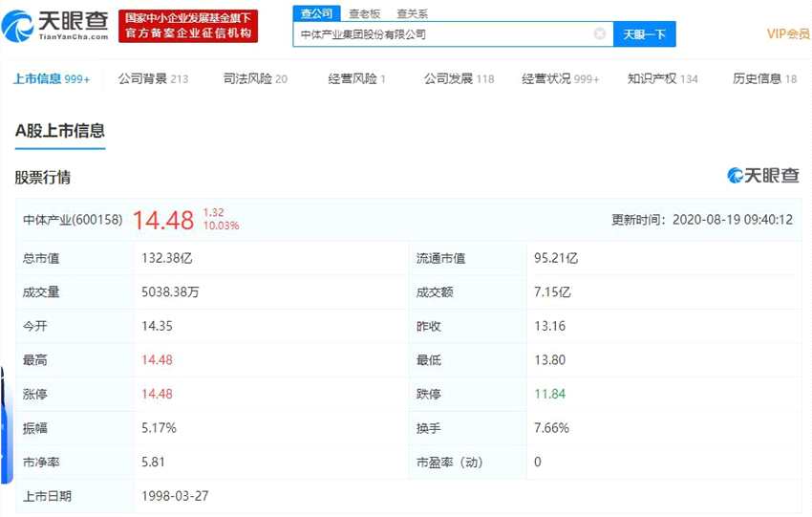Click the 天眼一下 search button

click(644, 34)
